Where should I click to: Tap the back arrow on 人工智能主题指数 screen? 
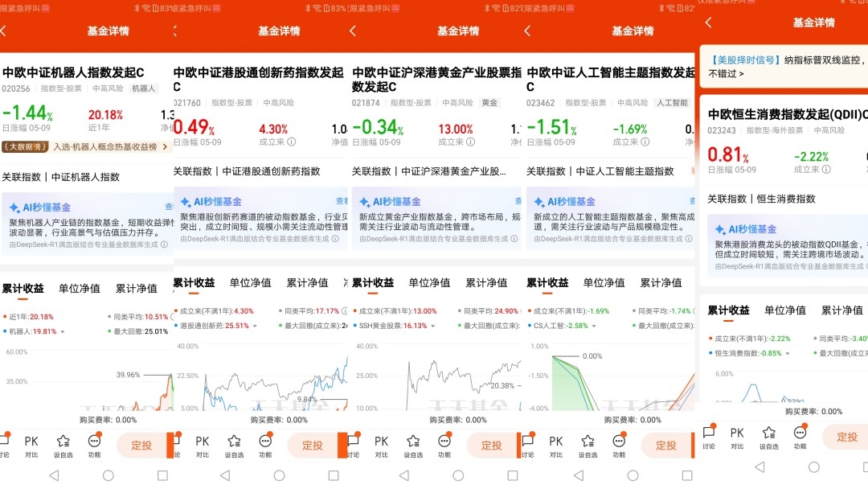pos(527,31)
